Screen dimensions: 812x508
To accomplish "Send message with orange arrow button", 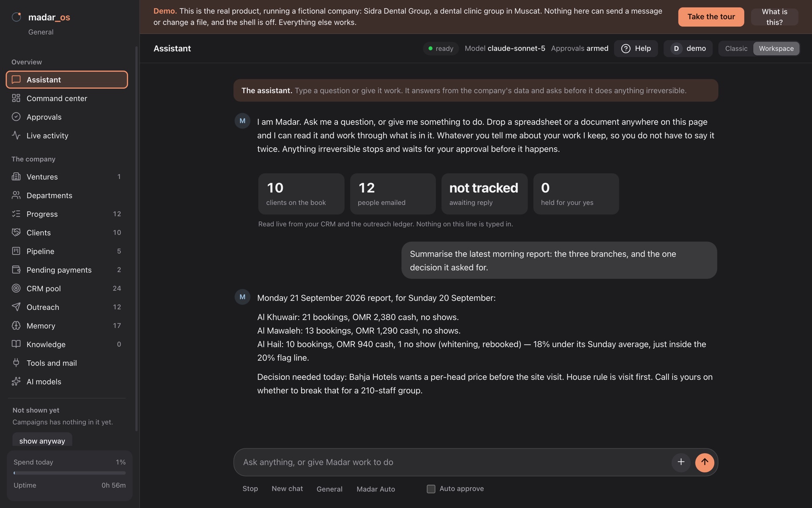I will pyautogui.click(x=705, y=462).
